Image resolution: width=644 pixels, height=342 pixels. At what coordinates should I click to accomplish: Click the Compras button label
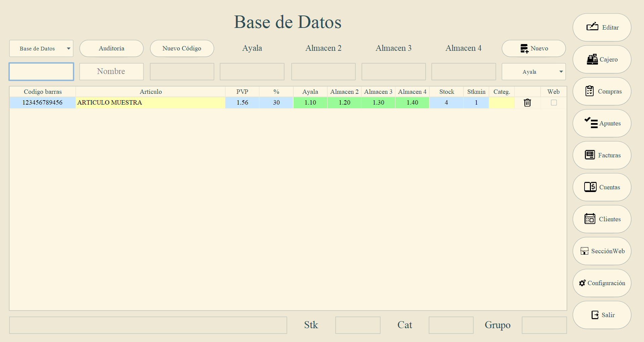click(610, 91)
